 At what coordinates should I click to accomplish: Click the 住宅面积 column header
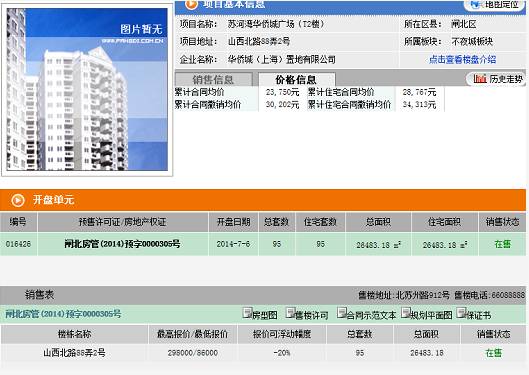click(x=444, y=222)
